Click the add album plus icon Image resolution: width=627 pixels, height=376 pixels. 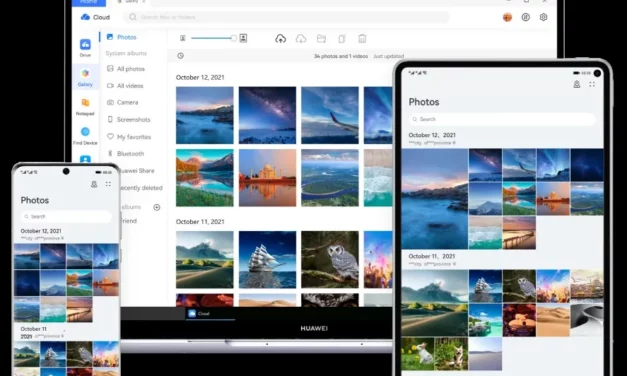(157, 207)
